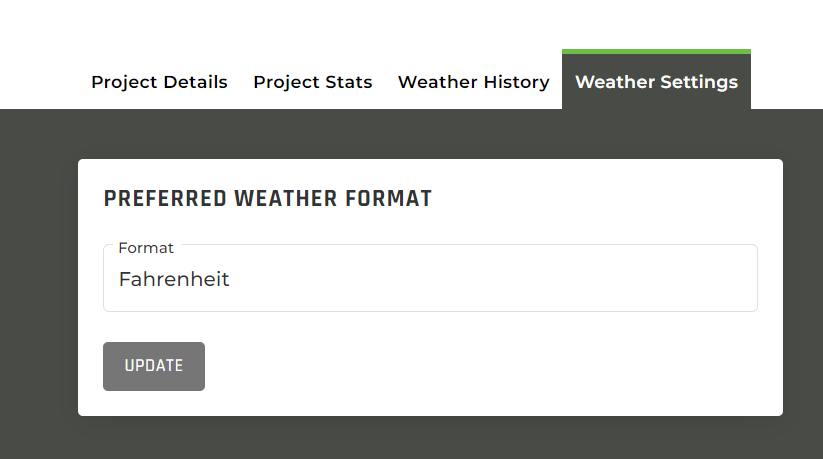The width and height of the screenshot is (823, 459).
Task: Show Project Stats from the tab bar
Action: (313, 82)
